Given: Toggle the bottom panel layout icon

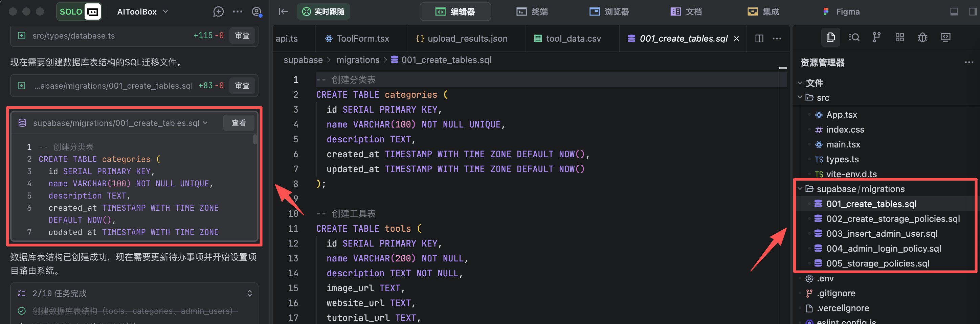Looking at the screenshot, I should tap(954, 12).
